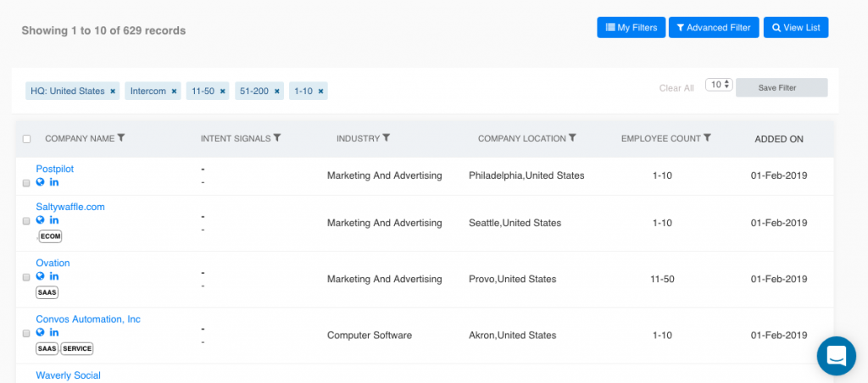Image resolution: width=868 pixels, height=383 pixels.
Task: Check the Saltywaffle.com row checkbox
Action: [x=26, y=221]
